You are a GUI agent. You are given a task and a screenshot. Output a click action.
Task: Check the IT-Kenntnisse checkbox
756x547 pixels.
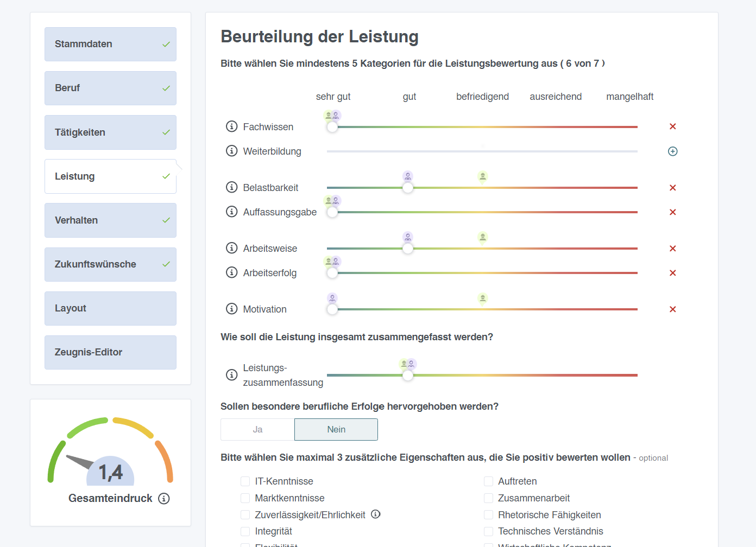(x=245, y=481)
